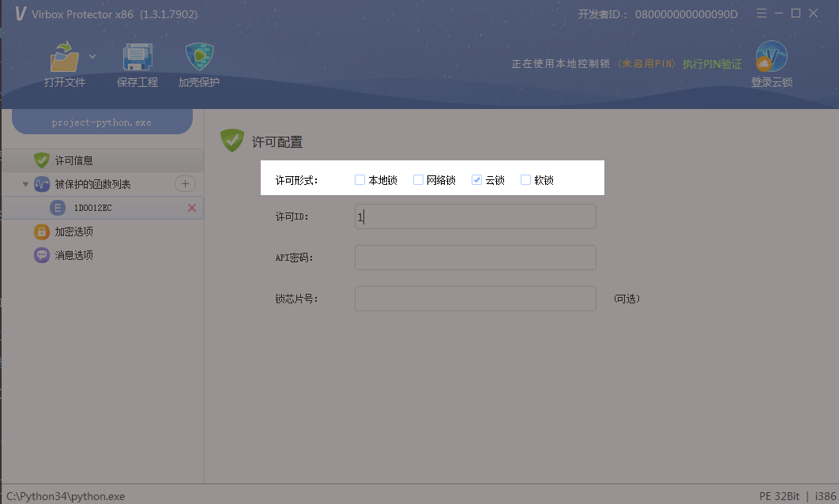Open 许可信息 in the sidebar

(x=103, y=160)
